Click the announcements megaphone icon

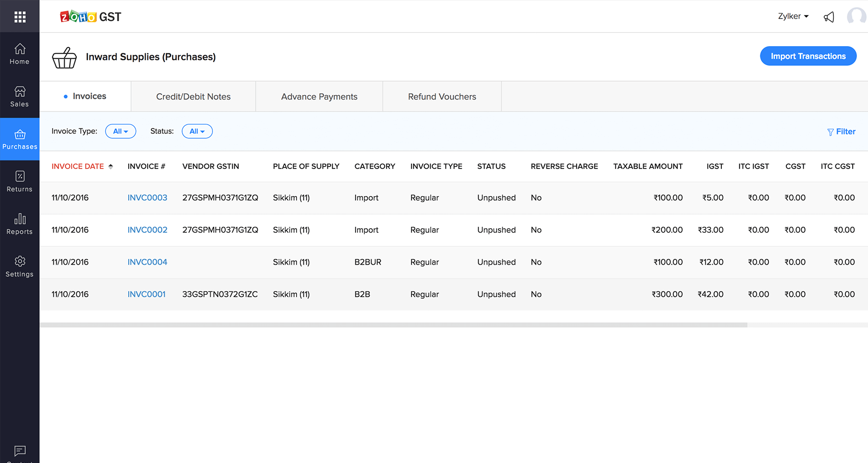click(829, 17)
